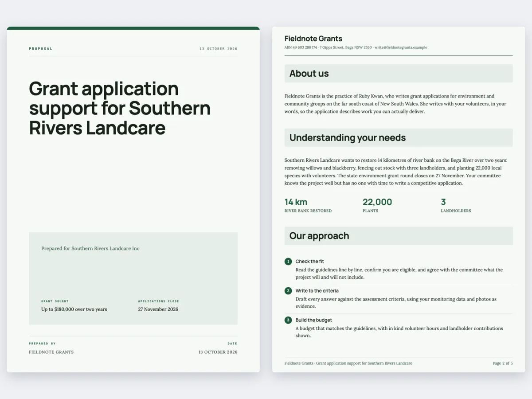Select the "Build the budget" step title
Screen dimensions: 532x399
[x=314, y=320]
